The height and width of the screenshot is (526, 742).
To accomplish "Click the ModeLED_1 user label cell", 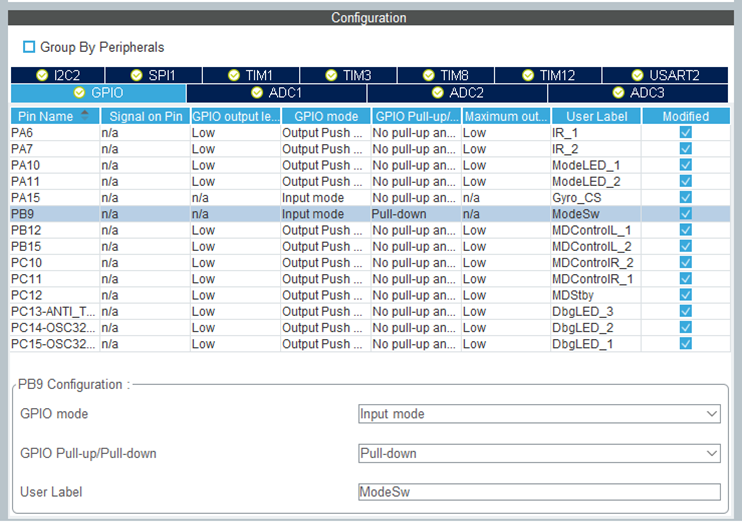I will (596, 165).
